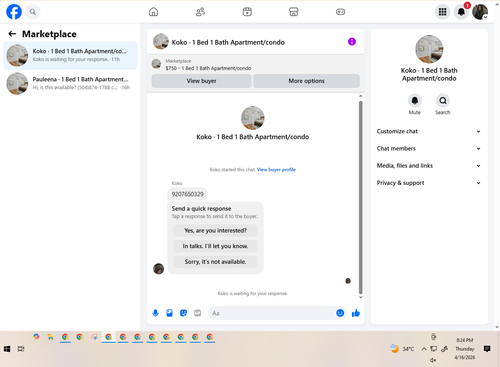Click the chat scrollbar up arrow
The height and width of the screenshot is (367, 500).
[360, 96]
